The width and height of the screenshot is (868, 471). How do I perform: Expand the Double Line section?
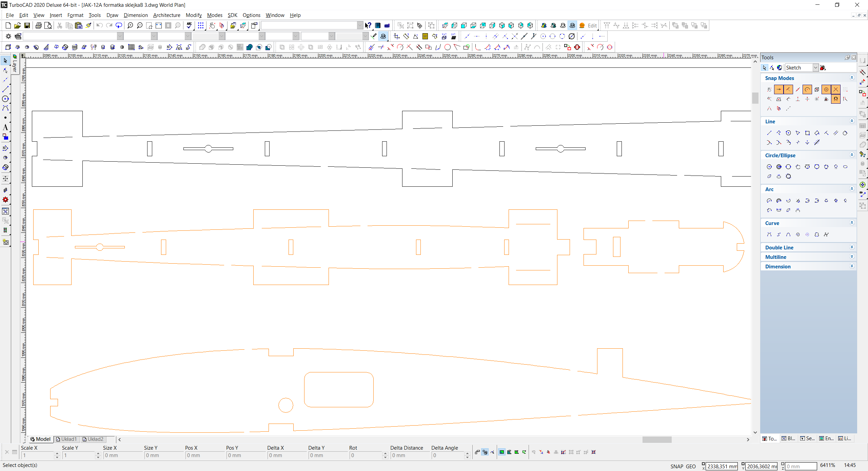(852, 247)
